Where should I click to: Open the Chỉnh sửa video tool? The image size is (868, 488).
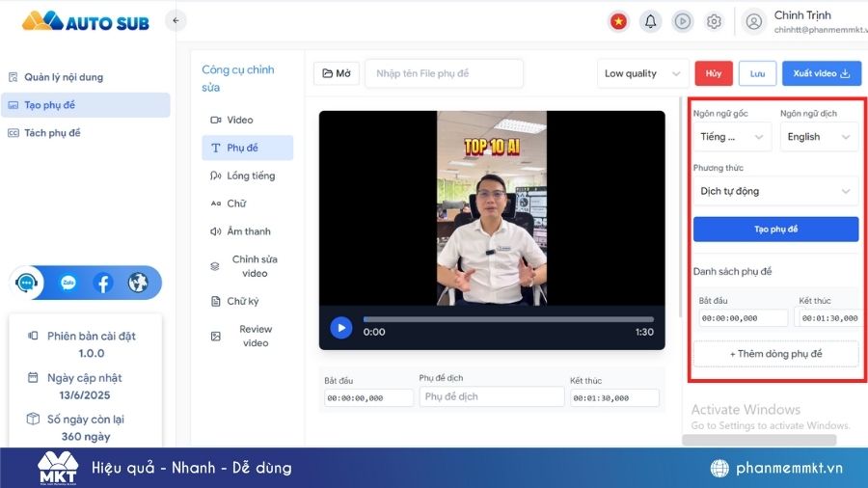point(248,266)
